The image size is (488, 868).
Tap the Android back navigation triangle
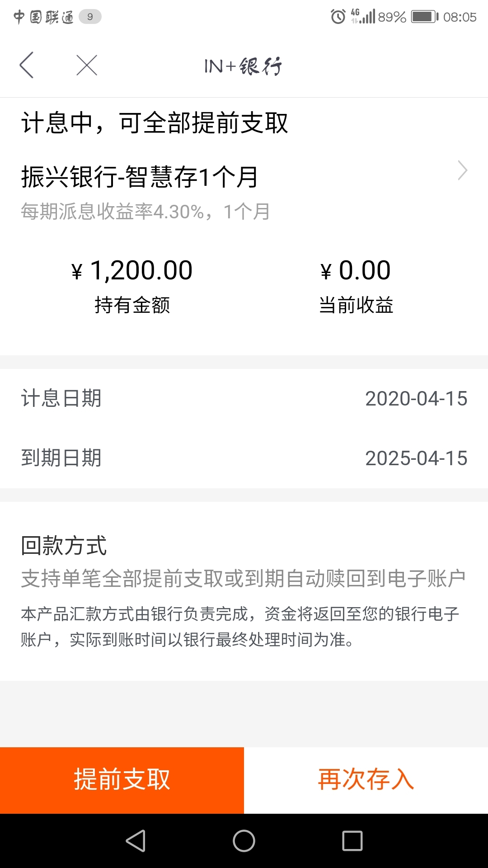[x=136, y=841]
